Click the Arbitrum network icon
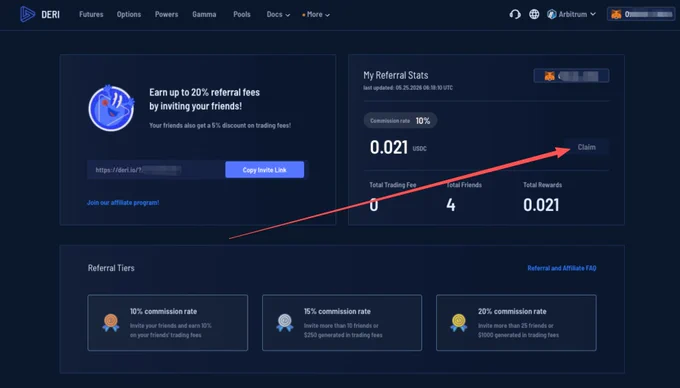This screenshot has height=388, width=680. tap(552, 14)
